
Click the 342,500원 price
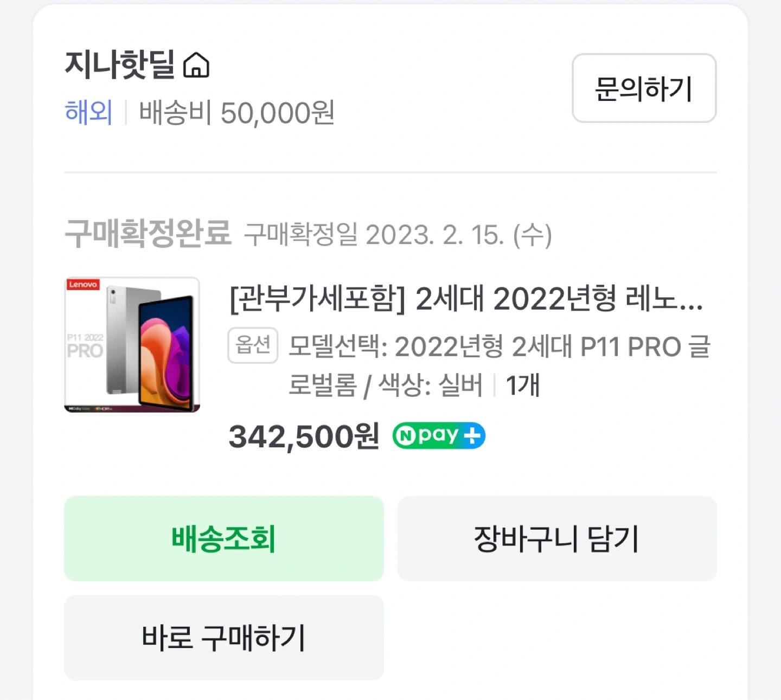304,436
